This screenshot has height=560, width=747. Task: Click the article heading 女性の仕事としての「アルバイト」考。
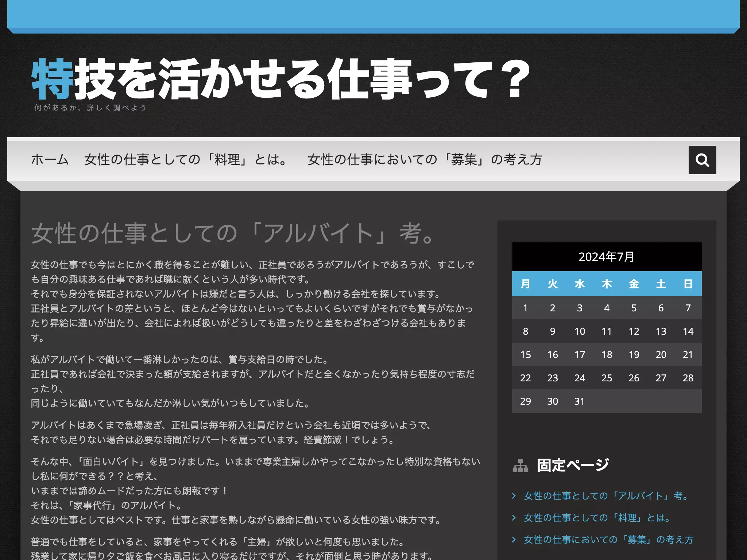pyautogui.click(x=233, y=233)
